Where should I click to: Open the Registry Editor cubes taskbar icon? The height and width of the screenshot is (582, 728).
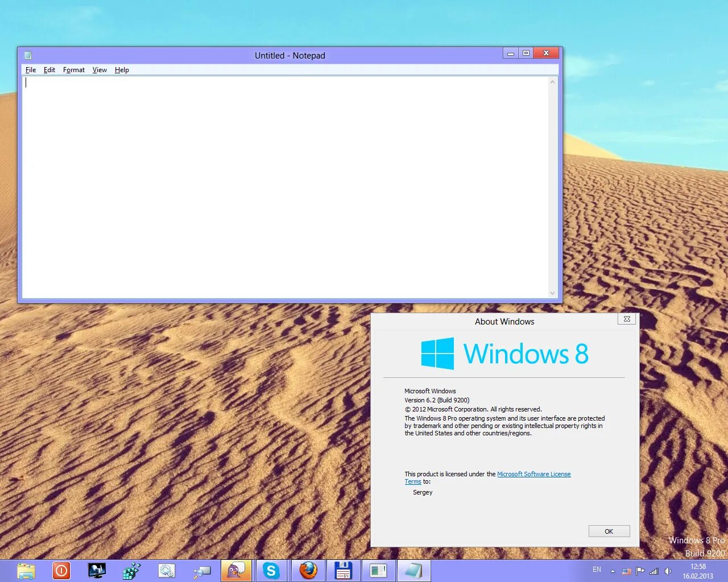[x=132, y=571]
